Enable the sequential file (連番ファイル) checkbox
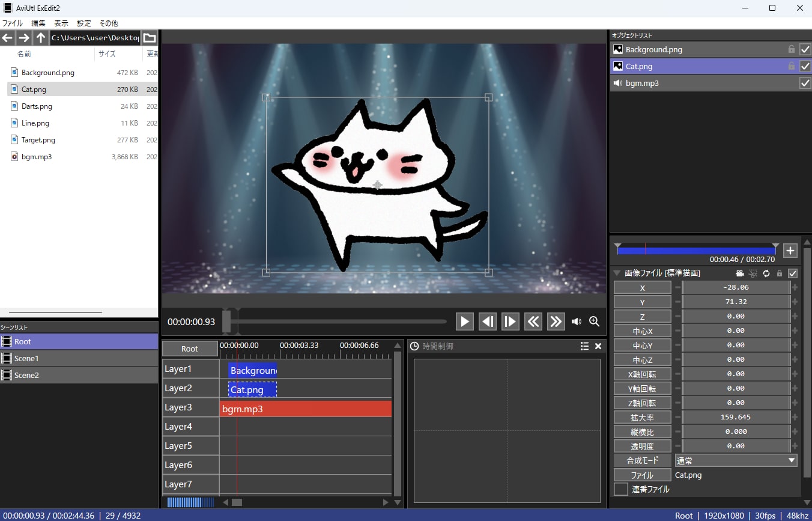Screen dimensions: 812x521 point(621,489)
